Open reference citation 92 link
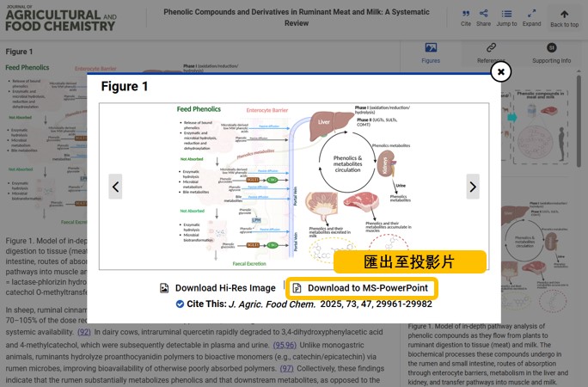The height and width of the screenshot is (387, 588). coord(84,331)
